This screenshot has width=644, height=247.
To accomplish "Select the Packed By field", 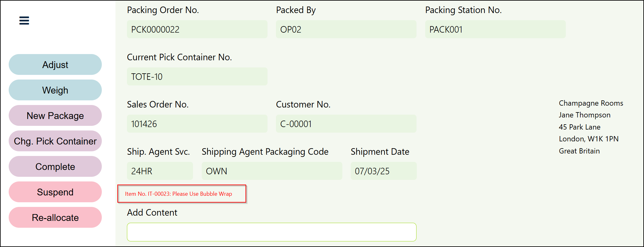I will (x=346, y=30).
